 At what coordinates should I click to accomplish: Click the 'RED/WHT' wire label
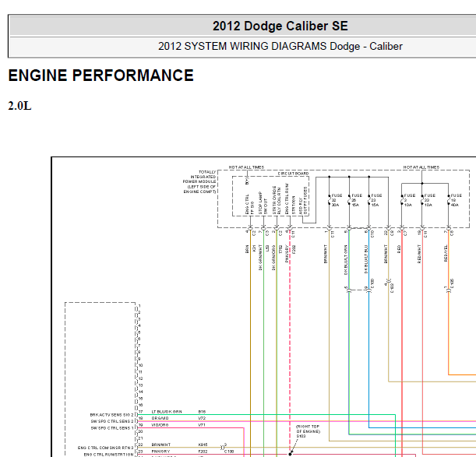pyautogui.click(x=419, y=254)
